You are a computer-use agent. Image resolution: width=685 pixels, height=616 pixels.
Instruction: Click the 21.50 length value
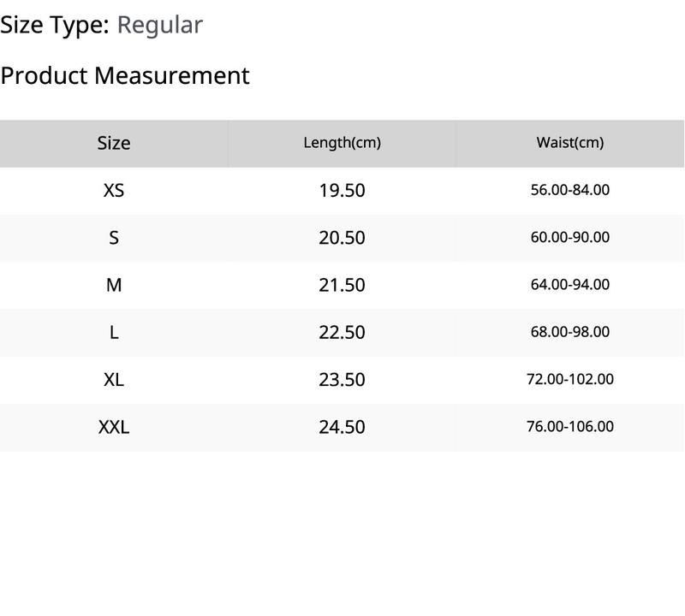[342, 285]
